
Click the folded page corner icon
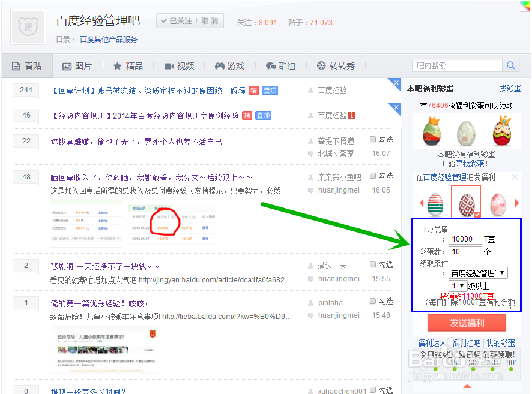click(x=525, y=6)
